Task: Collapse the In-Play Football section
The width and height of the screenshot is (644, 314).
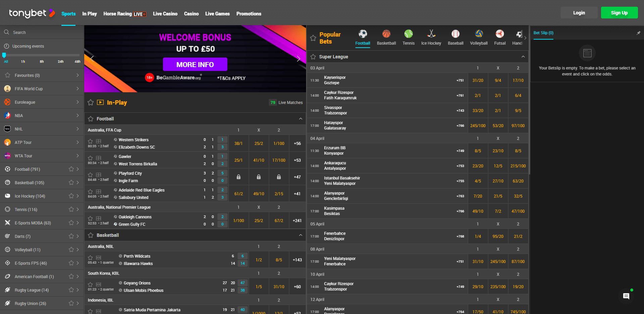Action: click(300, 118)
